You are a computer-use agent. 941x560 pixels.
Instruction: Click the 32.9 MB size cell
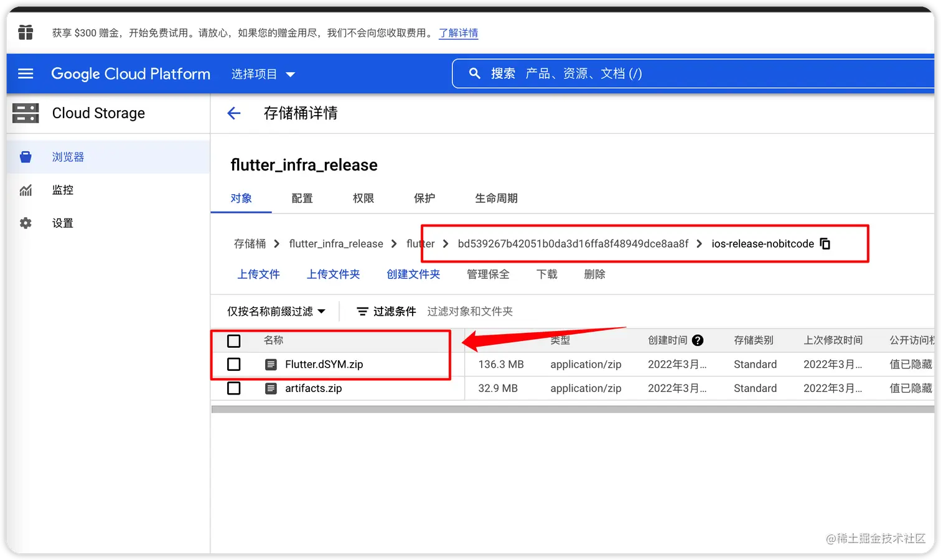pos(498,388)
